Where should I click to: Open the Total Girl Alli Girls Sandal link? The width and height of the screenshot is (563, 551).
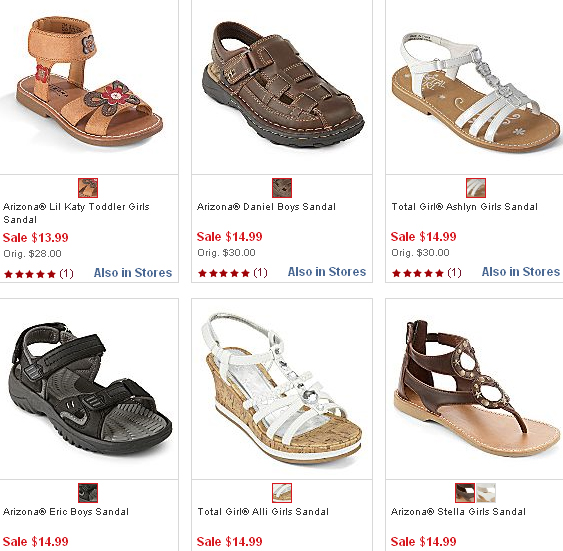coord(263,512)
